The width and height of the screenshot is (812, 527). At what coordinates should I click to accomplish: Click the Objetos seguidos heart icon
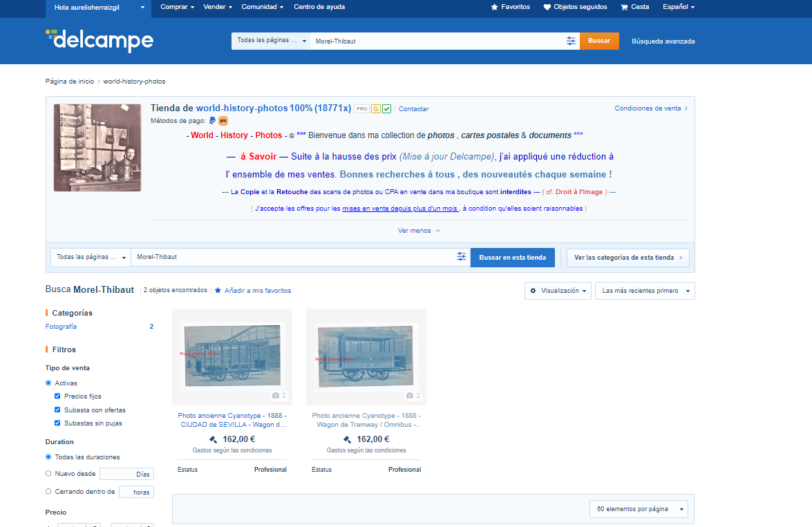tap(547, 7)
